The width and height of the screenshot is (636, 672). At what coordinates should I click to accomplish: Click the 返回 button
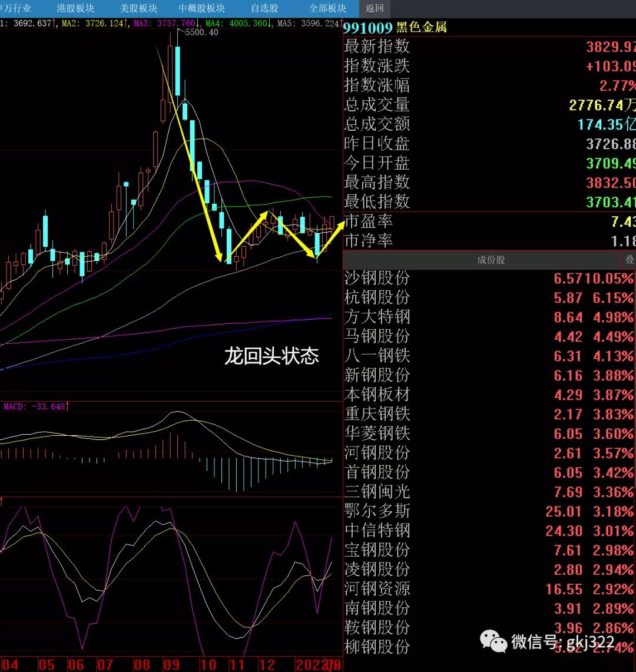pos(375,8)
